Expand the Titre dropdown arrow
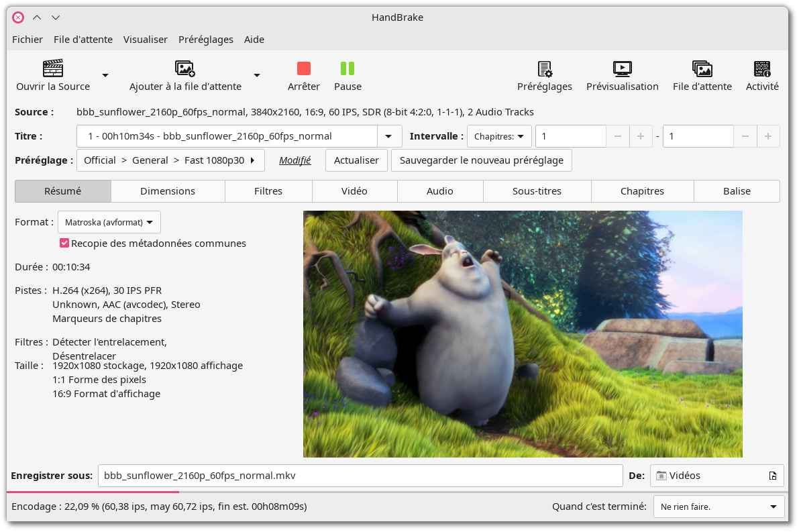 pyautogui.click(x=389, y=136)
